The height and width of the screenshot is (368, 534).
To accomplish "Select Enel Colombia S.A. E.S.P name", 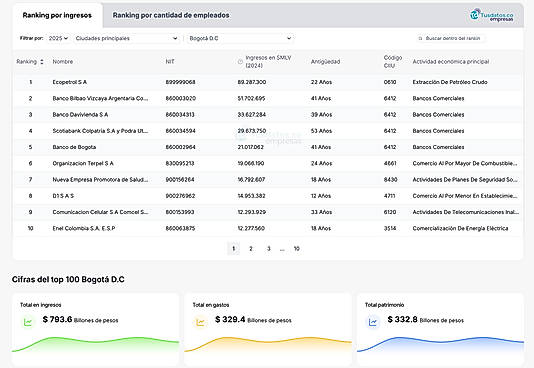I will coord(84,228).
